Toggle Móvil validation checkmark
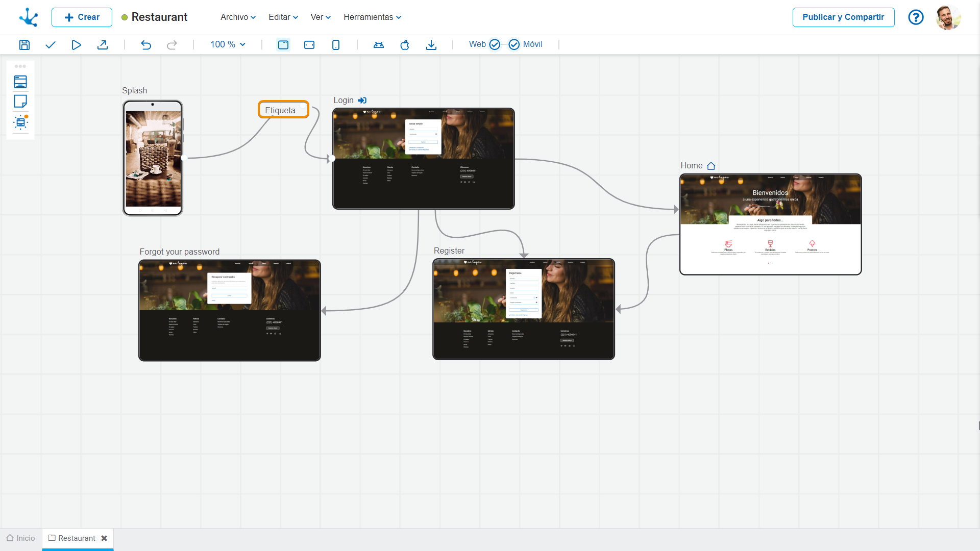980x551 pixels. point(513,44)
